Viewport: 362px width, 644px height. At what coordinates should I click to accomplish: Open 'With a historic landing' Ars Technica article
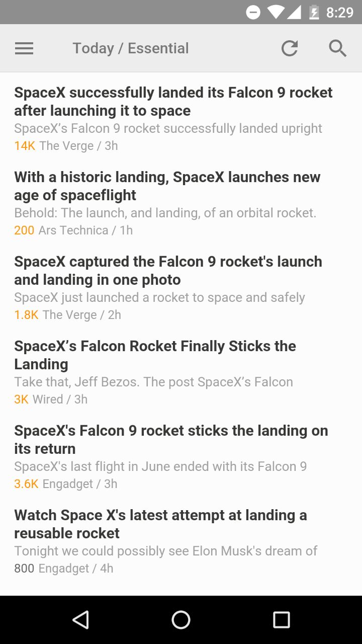coord(181,203)
